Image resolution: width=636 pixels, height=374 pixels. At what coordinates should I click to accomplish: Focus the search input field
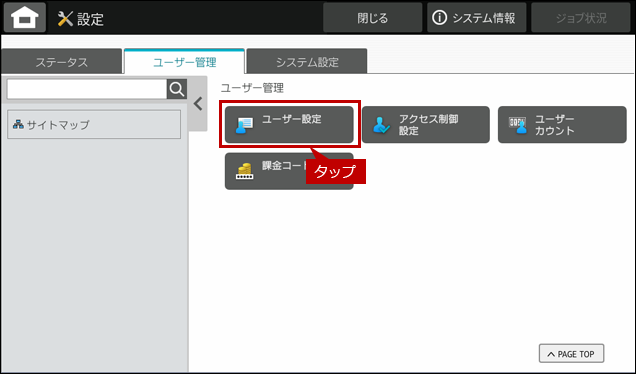click(x=87, y=89)
